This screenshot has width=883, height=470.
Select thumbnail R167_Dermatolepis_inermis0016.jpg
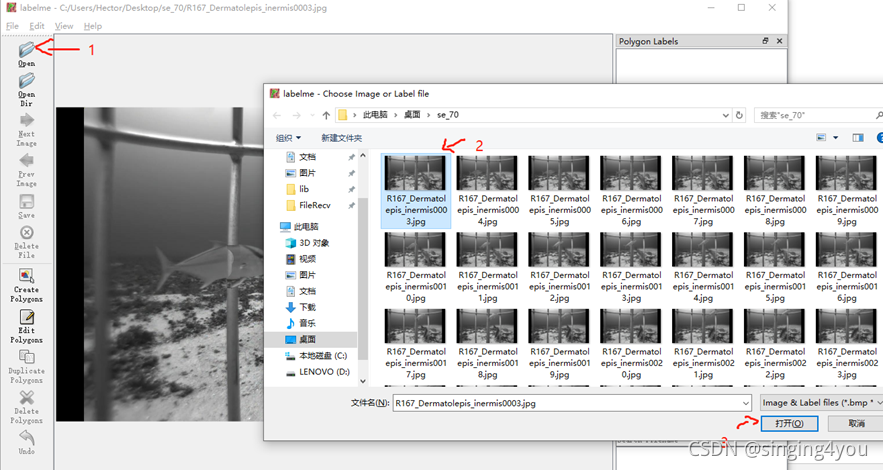point(847,267)
